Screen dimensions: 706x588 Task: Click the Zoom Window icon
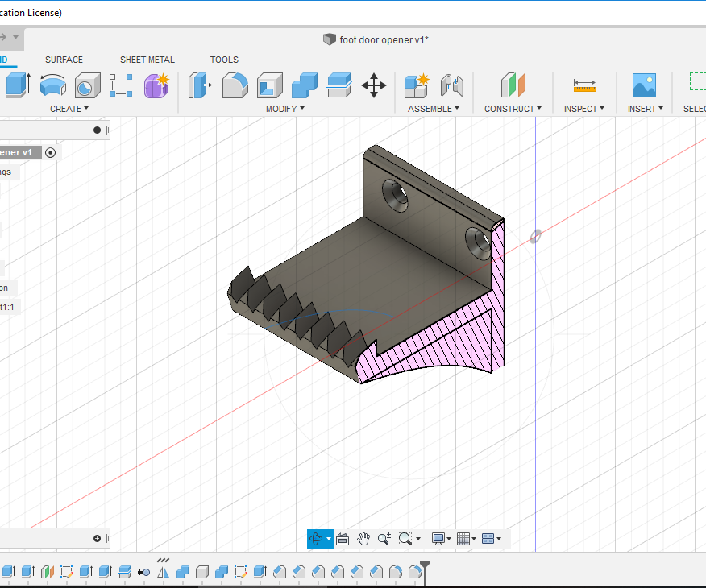pyautogui.click(x=405, y=539)
